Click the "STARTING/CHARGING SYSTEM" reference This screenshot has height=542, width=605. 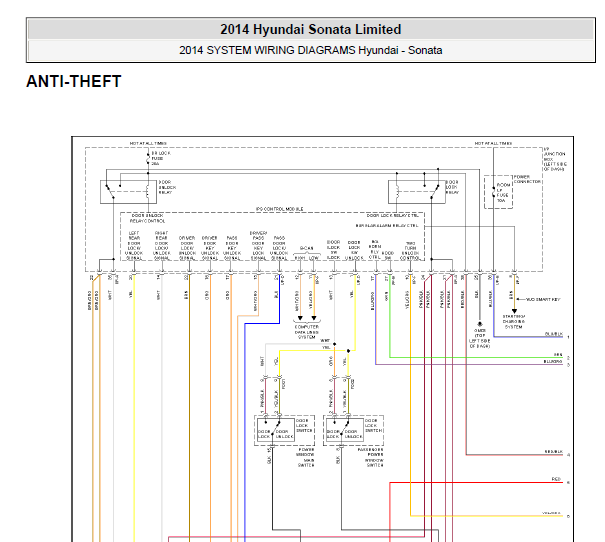[514, 321]
